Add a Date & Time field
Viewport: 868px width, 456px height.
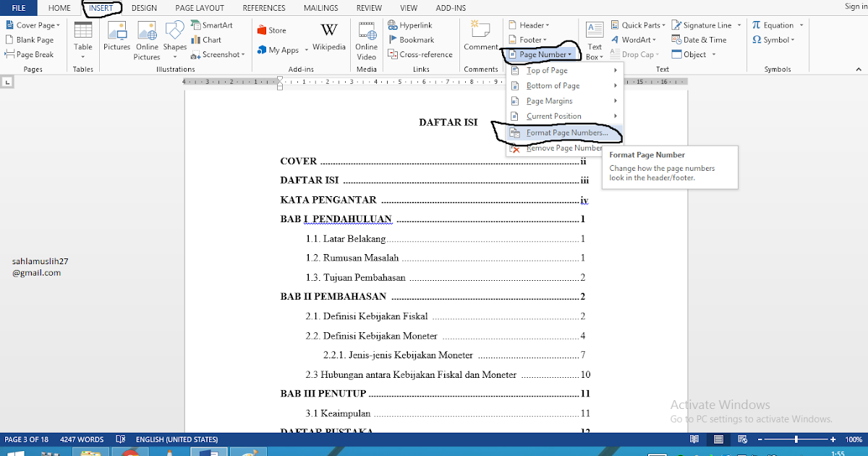(702, 39)
